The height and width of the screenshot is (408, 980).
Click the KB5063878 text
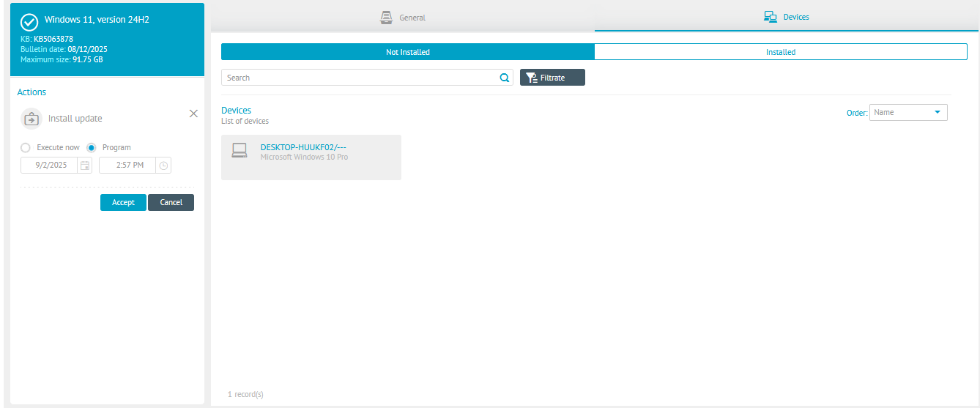point(53,39)
